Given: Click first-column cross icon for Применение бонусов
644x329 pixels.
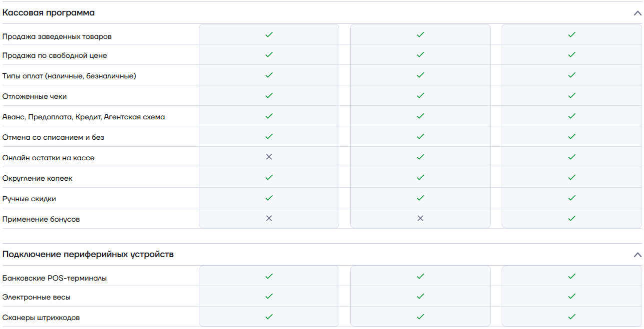Looking at the screenshot, I should click(269, 218).
